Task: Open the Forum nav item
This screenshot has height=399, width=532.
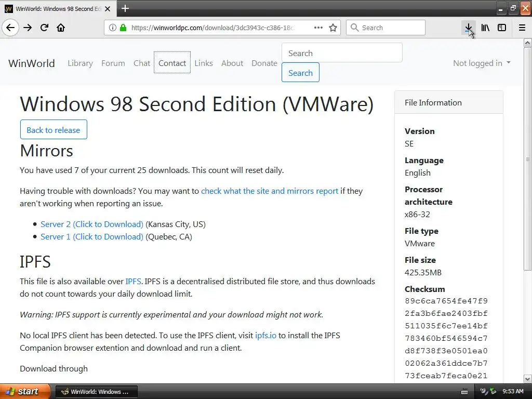Action: pyautogui.click(x=113, y=63)
